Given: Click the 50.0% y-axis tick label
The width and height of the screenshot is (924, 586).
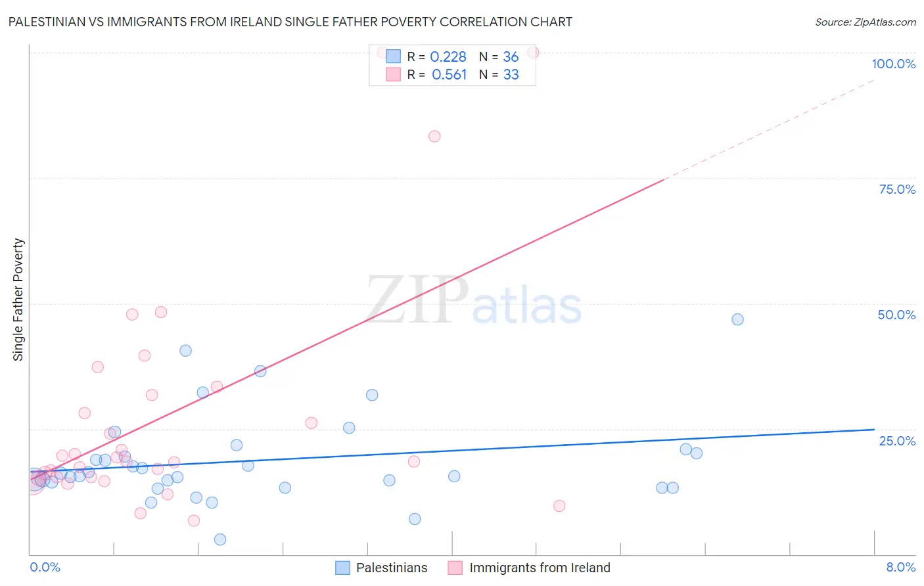Looking at the screenshot, I should click(x=896, y=315).
